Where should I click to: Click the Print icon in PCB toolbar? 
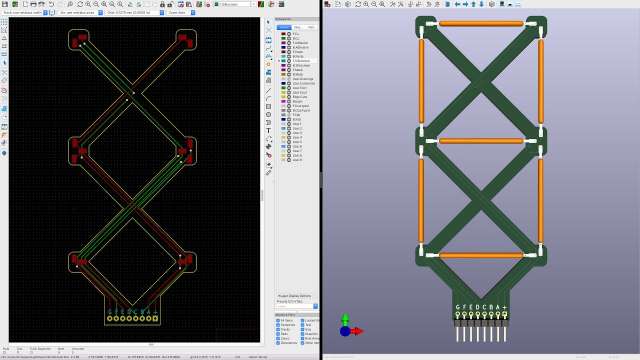coord(33,4)
